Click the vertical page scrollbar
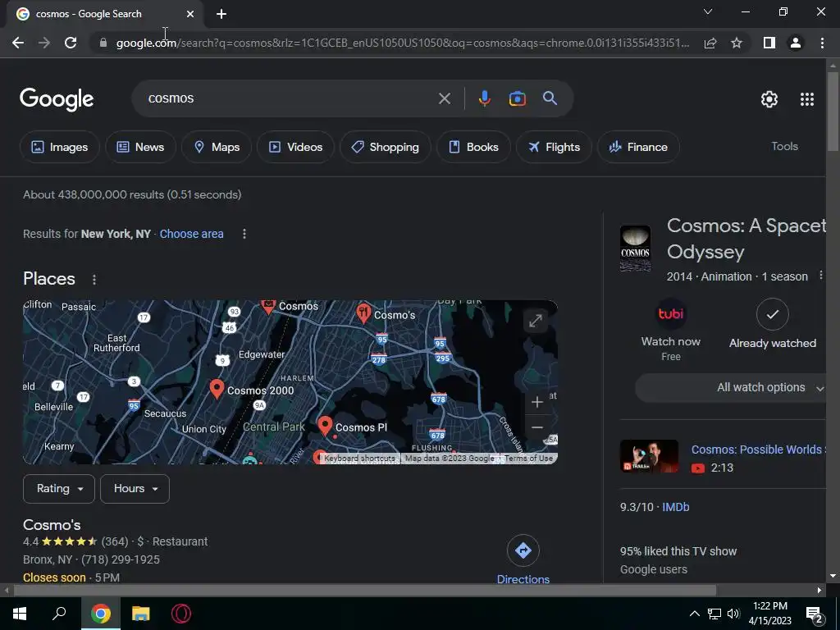Image resolution: width=840 pixels, height=630 pixels. click(x=833, y=111)
